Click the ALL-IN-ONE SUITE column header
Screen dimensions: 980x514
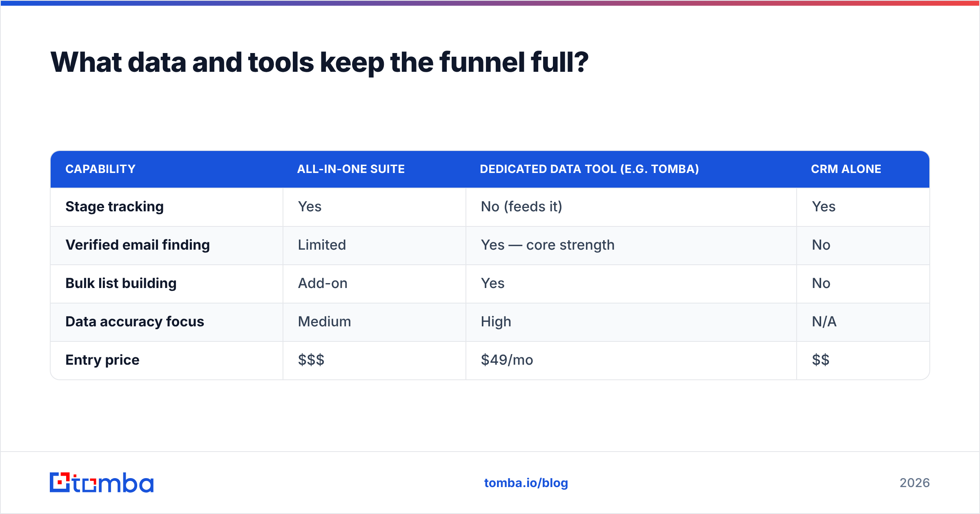[x=351, y=169]
